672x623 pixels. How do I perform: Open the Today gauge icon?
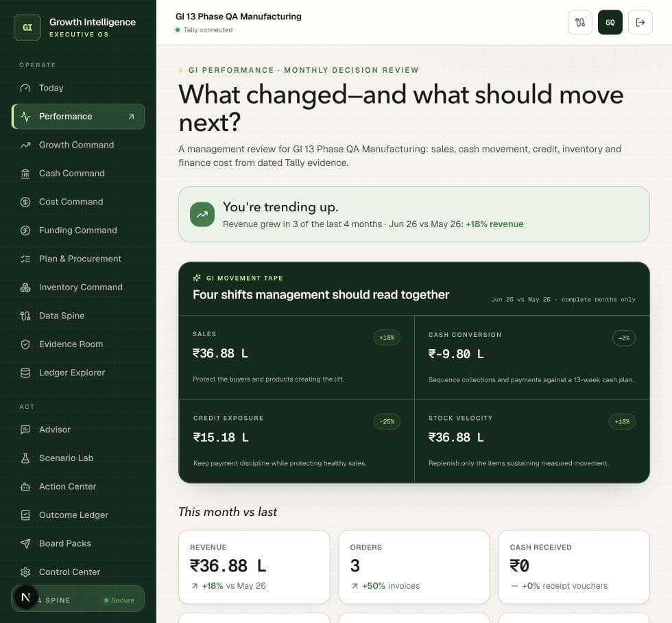pyautogui.click(x=25, y=88)
